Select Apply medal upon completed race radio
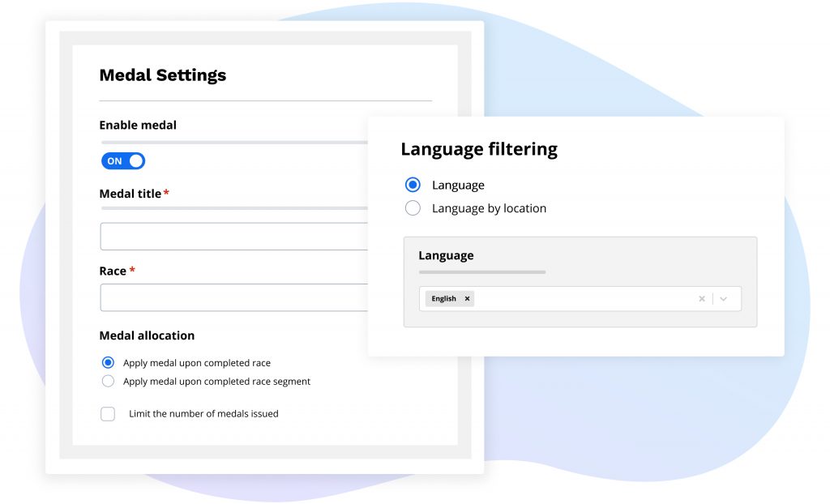The height and width of the screenshot is (504, 830). 108,363
